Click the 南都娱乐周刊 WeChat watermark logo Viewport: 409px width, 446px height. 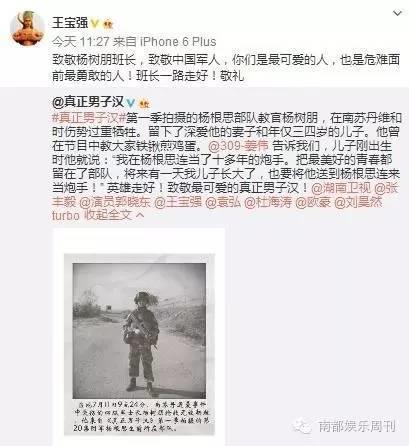pyautogui.click(x=302, y=426)
